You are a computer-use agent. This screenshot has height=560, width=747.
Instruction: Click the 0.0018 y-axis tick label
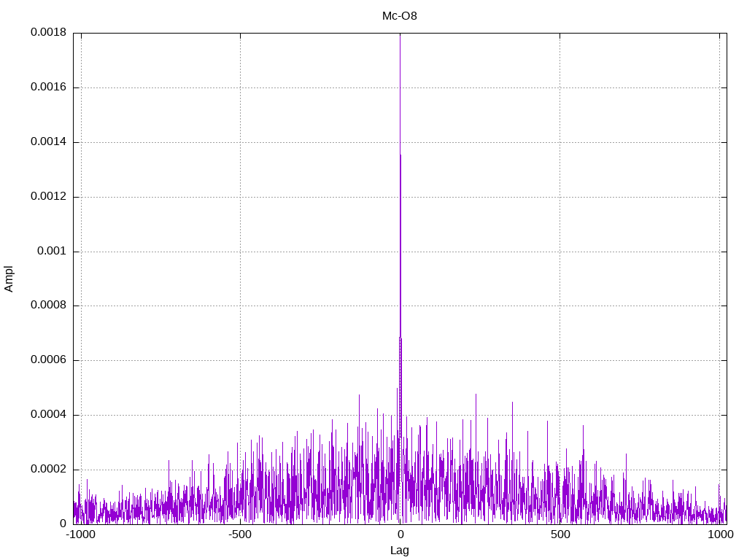pyautogui.click(x=49, y=32)
